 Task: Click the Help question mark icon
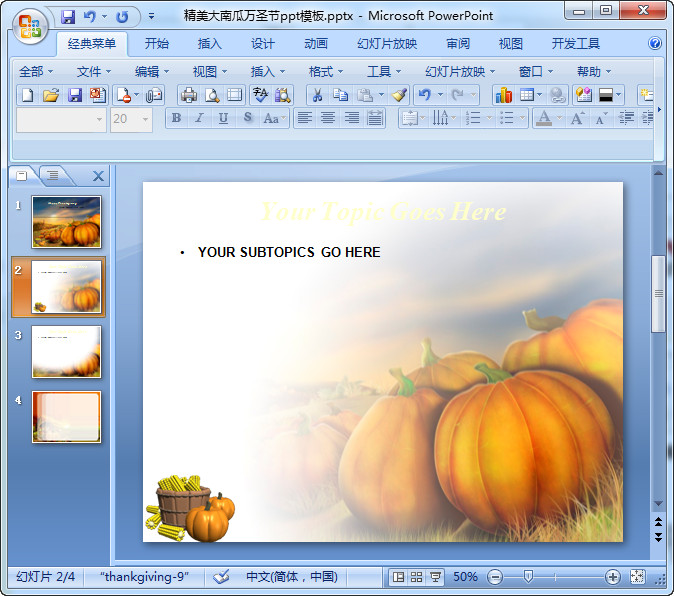[x=655, y=43]
